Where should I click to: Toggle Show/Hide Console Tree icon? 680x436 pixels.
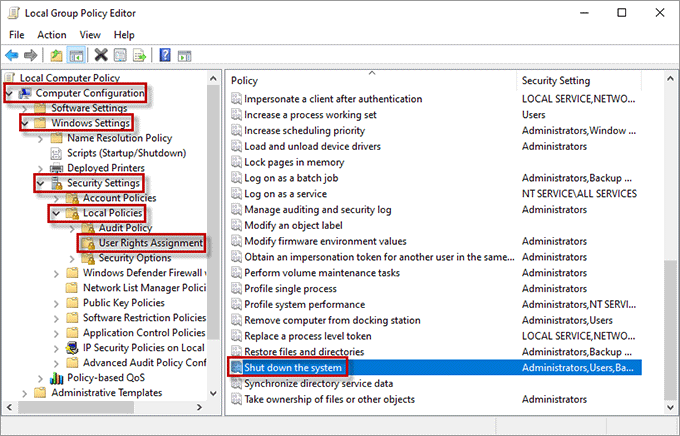click(x=76, y=55)
